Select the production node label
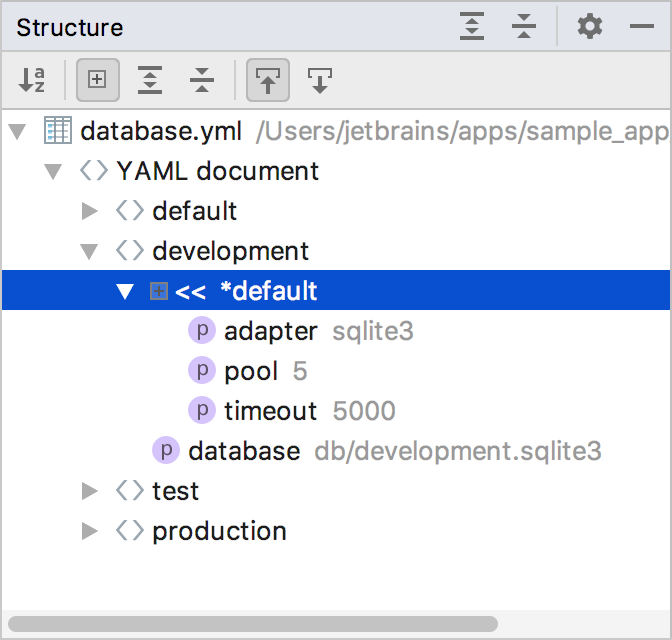 (x=219, y=532)
